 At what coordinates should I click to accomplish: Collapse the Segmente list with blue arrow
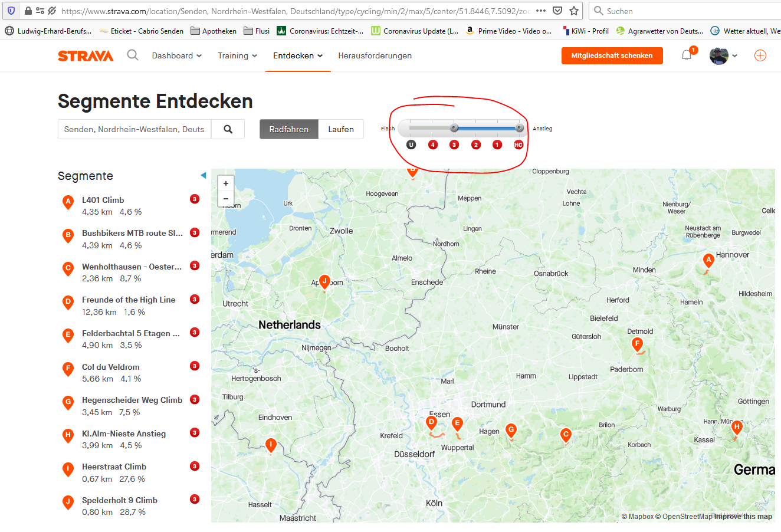point(204,175)
